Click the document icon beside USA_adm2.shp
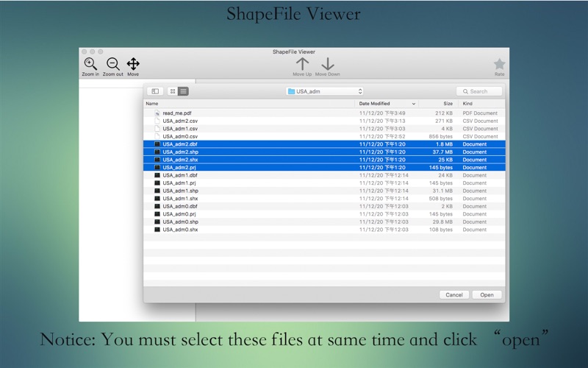588x368 pixels. click(x=157, y=152)
